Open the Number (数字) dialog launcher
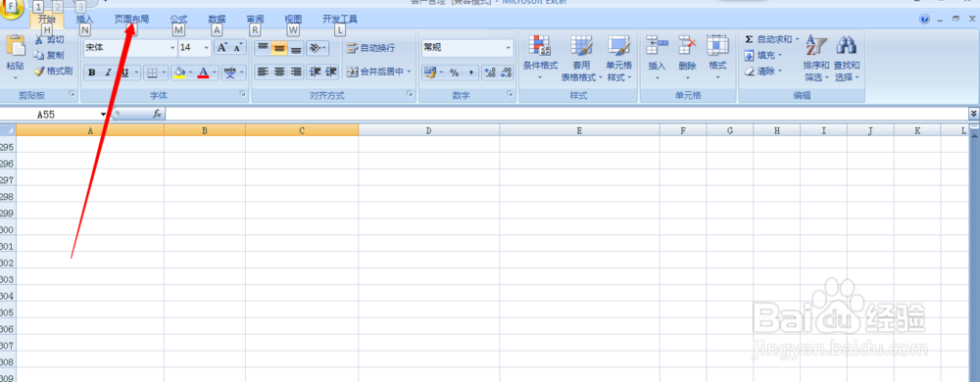The image size is (980, 382). (x=510, y=94)
